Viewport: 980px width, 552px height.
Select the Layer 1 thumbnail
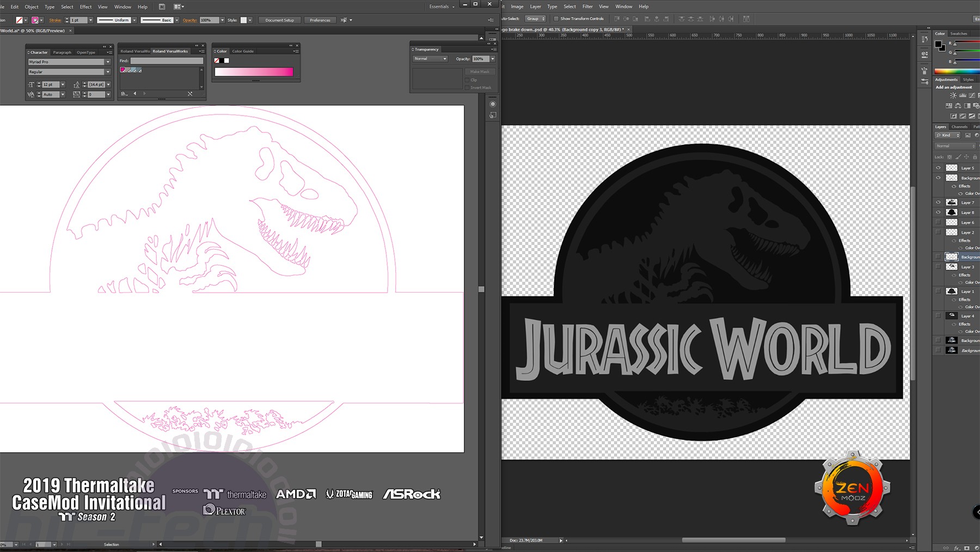(x=952, y=292)
